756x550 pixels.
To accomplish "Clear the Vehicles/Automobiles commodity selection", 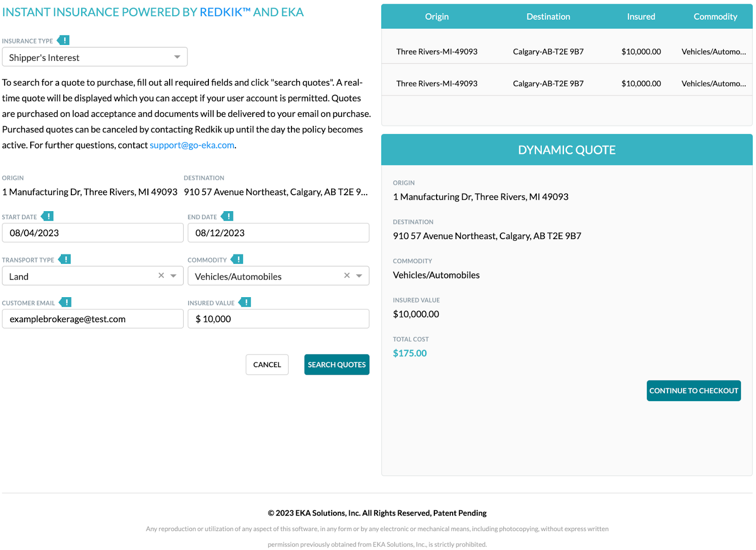I will (x=347, y=275).
